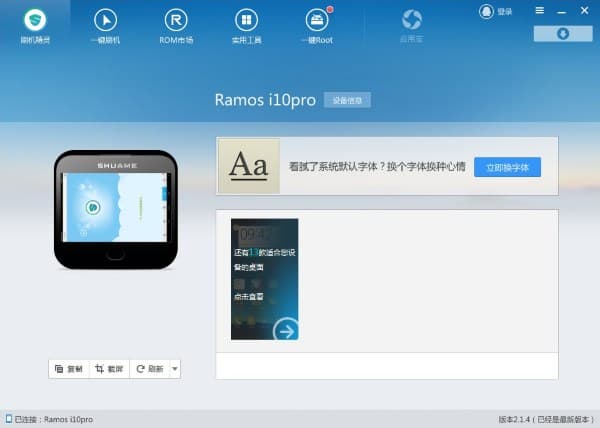The width and height of the screenshot is (600, 428).
Task: Open the hamburger main menu
Action: click(540, 11)
